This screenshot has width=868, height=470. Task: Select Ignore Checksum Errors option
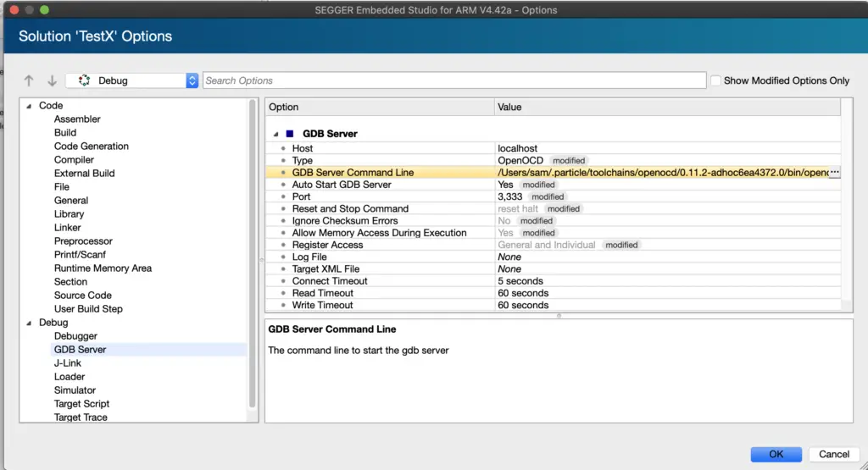coord(345,221)
